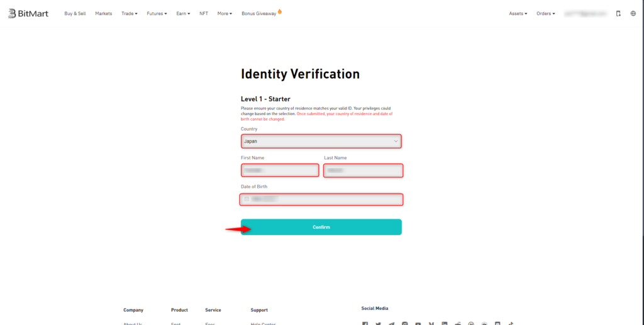Viewport: 644px width, 325px height.
Task: Go to Buy & Sell
Action: (x=75, y=13)
